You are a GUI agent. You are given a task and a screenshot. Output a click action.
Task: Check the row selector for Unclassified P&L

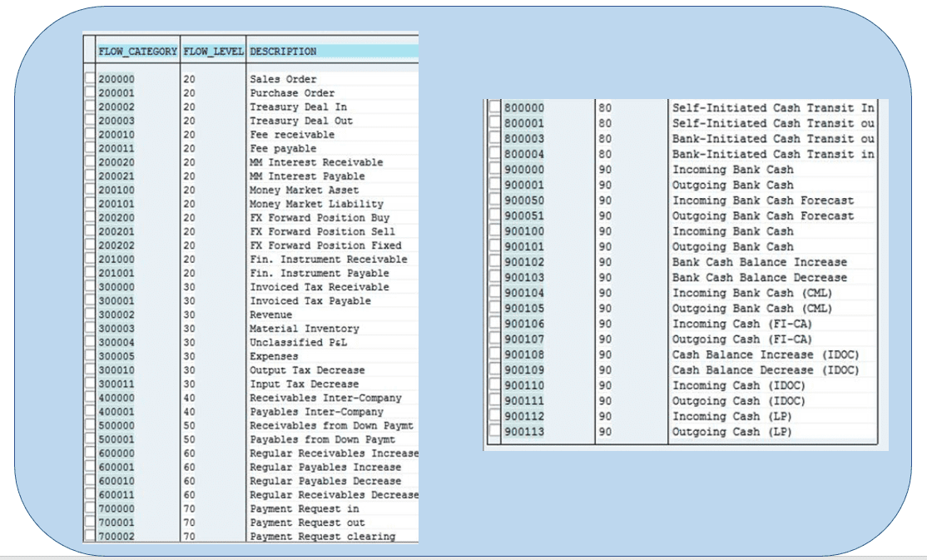[x=90, y=342]
